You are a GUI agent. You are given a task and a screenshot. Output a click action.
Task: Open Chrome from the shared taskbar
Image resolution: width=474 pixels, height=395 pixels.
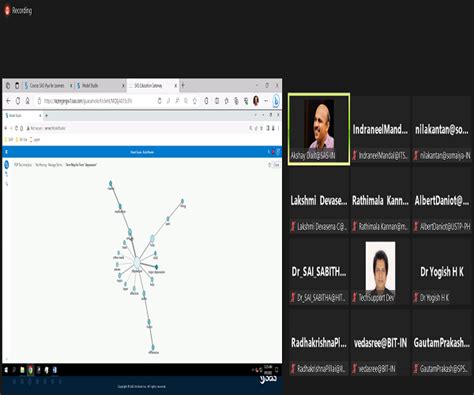30,370
